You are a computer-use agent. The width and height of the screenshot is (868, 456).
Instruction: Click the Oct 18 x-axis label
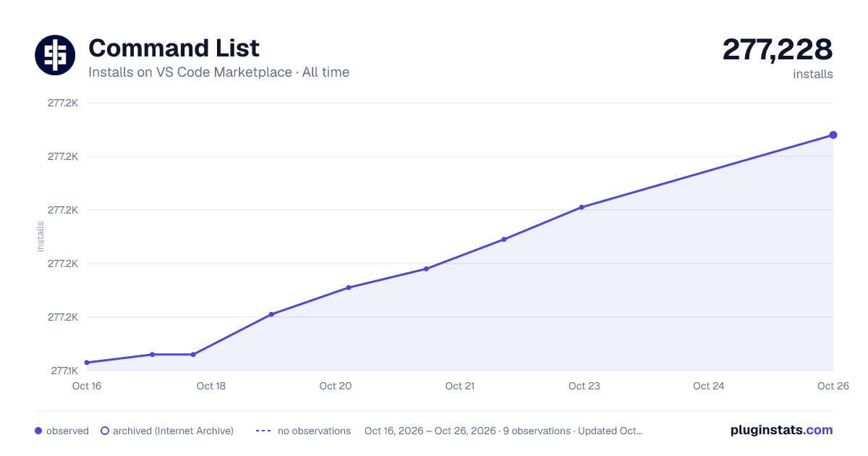coord(211,386)
